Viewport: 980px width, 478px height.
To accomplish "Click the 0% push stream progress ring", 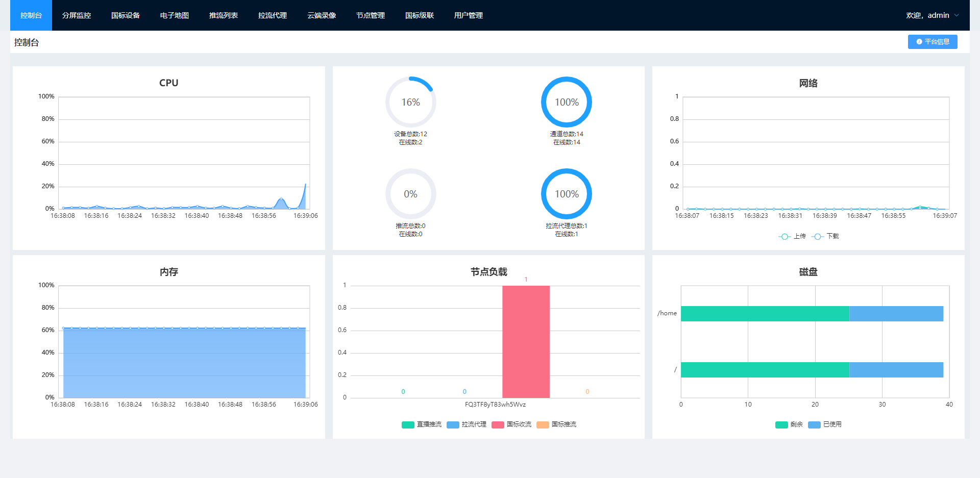I will click(x=411, y=194).
